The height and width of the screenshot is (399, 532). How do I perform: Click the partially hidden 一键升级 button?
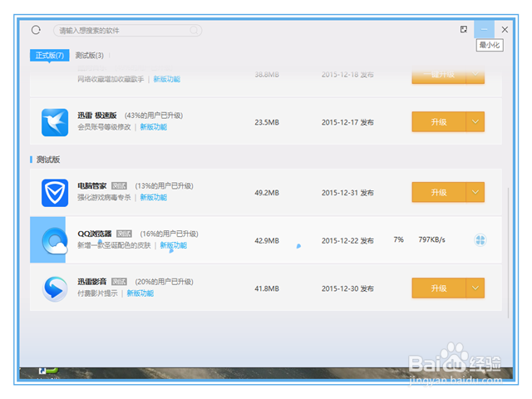coord(438,76)
